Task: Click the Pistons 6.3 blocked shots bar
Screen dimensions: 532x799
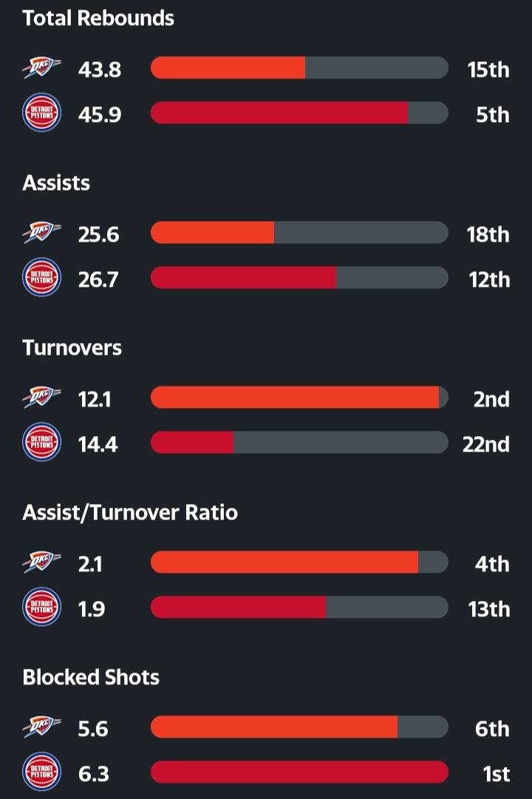Action: (299, 772)
